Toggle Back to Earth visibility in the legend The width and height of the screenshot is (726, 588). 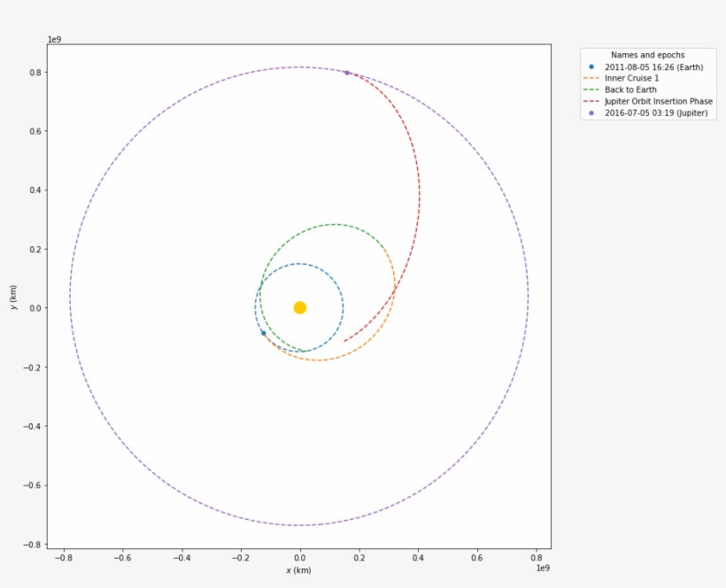pos(629,89)
